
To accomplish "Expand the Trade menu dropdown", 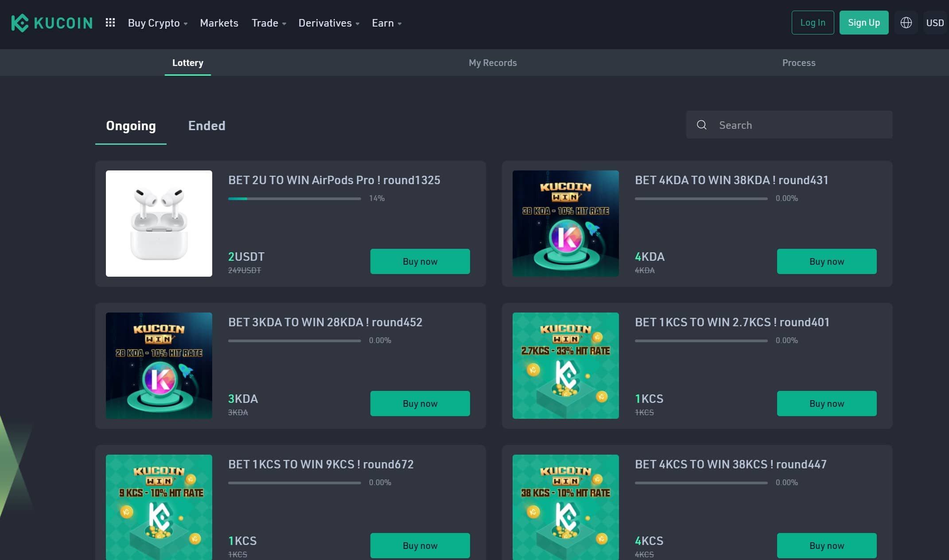I will (268, 23).
